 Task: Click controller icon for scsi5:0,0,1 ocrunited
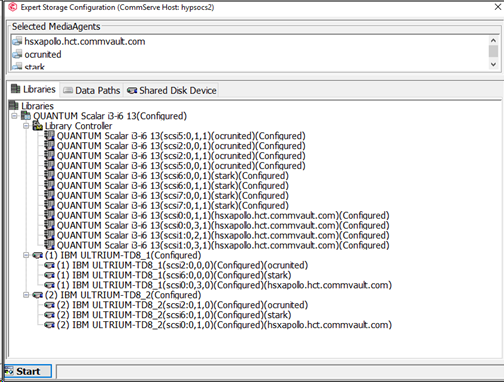[49, 166]
